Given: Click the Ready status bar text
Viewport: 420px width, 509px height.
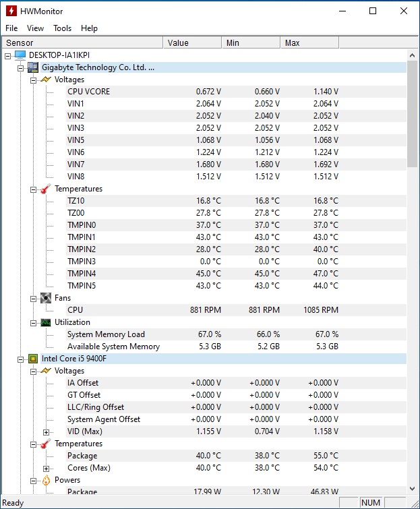Looking at the screenshot, I should 13,503.
